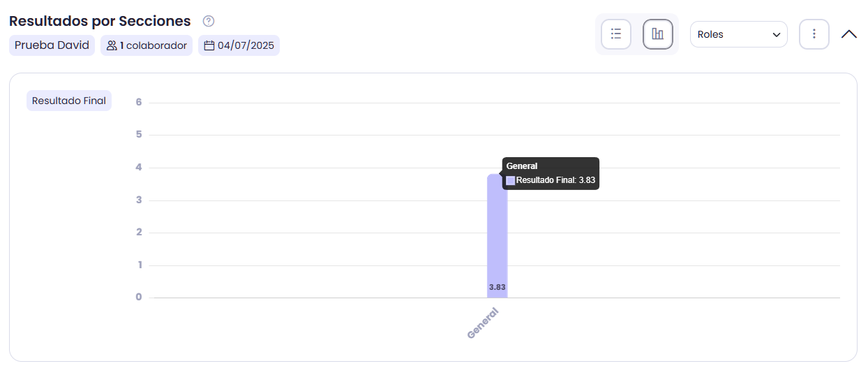Click the 04/07/2025 date chip
The width and height of the screenshot is (868, 366).
tap(239, 45)
